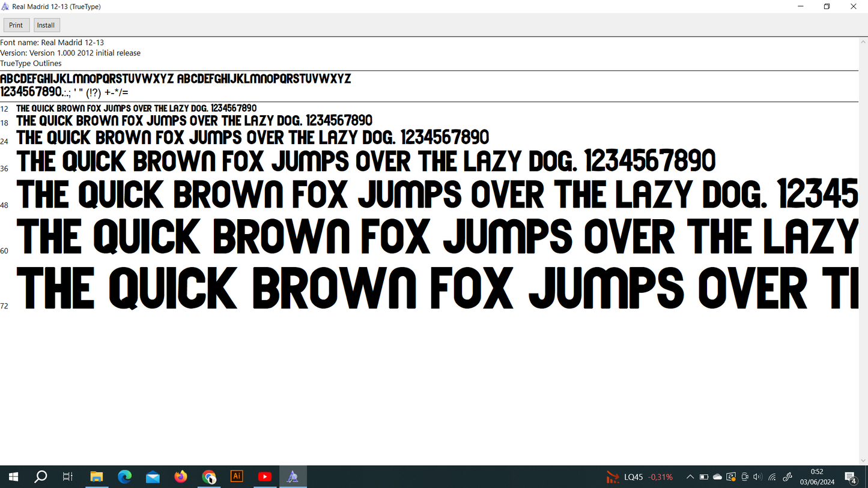This screenshot has width=868, height=488.
Task: Click the vertical scrollbar track
Action: pyautogui.click(x=863, y=251)
